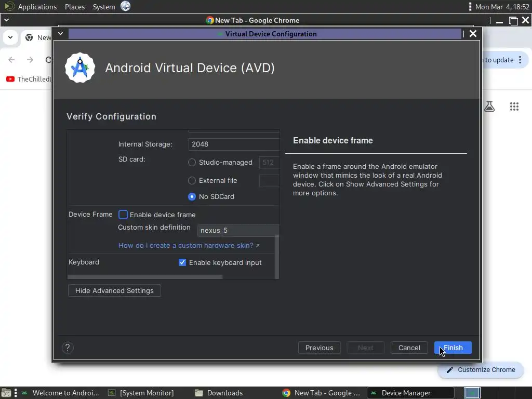Image resolution: width=532 pixels, height=399 pixels.
Task: Select Studio-managed SD card option
Action: tap(192, 163)
